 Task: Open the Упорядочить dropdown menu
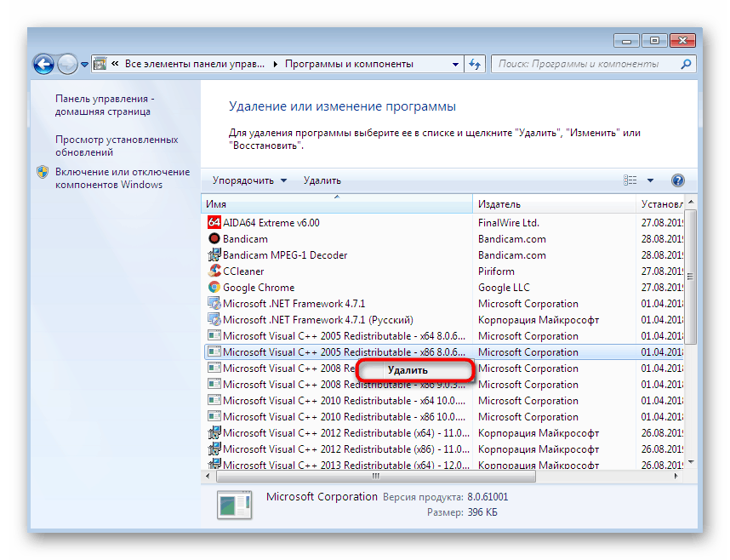(249, 180)
